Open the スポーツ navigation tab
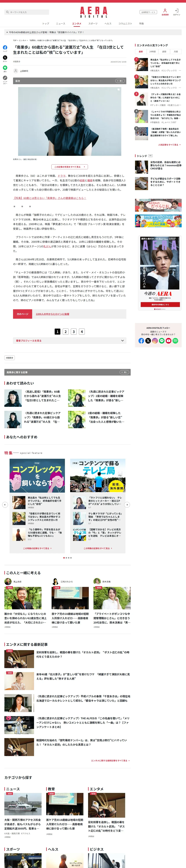186x868 pixels. (93, 24)
